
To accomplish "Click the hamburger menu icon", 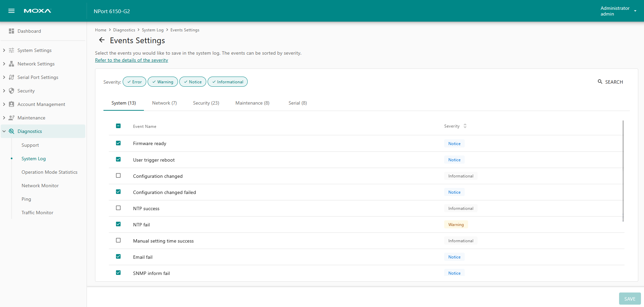I will 11,11.
